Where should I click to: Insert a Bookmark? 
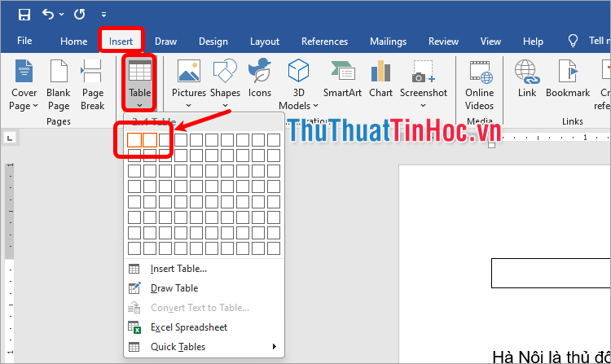click(x=568, y=78)
